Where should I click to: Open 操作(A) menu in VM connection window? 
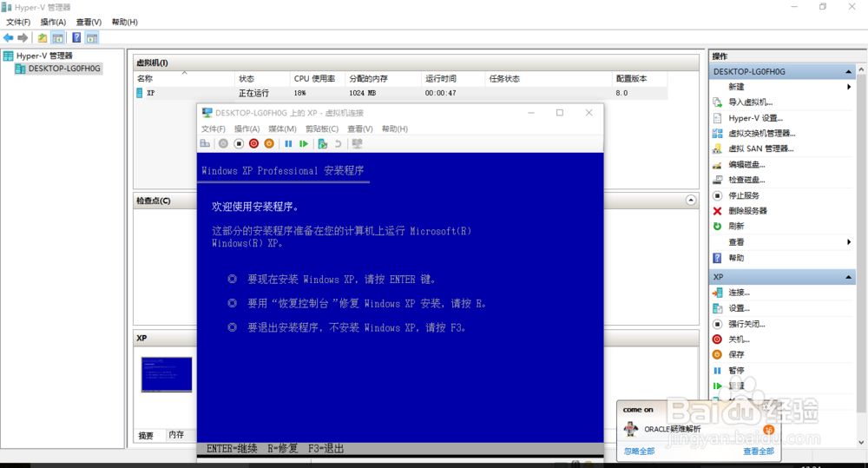coord(247,129)
